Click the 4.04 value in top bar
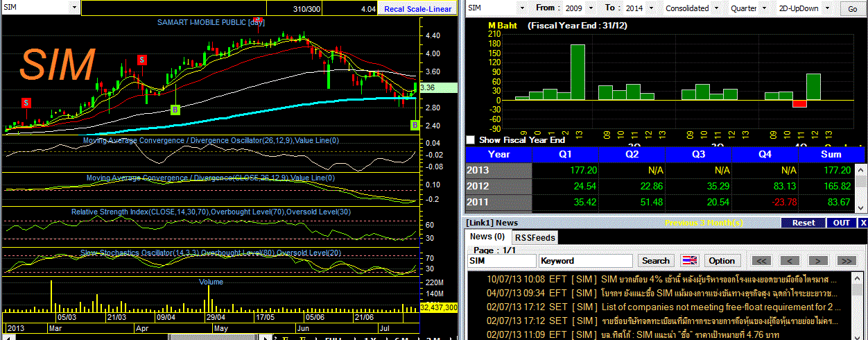 (368, 9)
